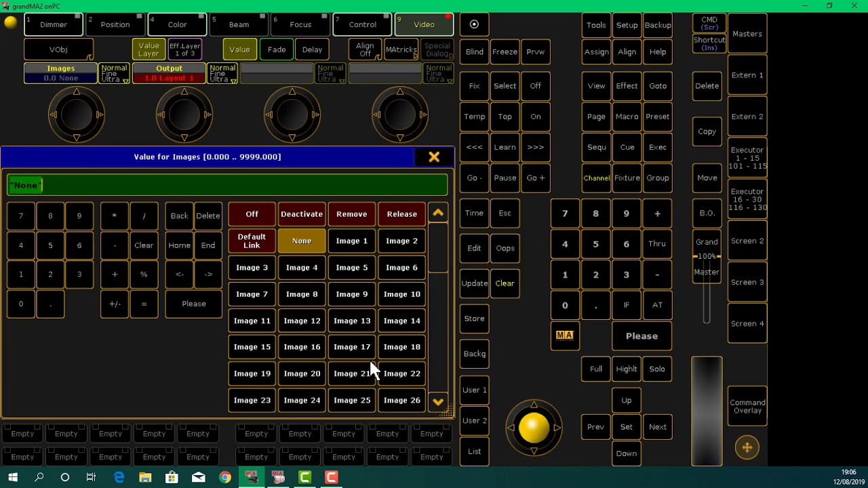The height and width of the screenshot is (488, 868).
Task: Toggle the Solo key
Action: (x=657, y=369)
